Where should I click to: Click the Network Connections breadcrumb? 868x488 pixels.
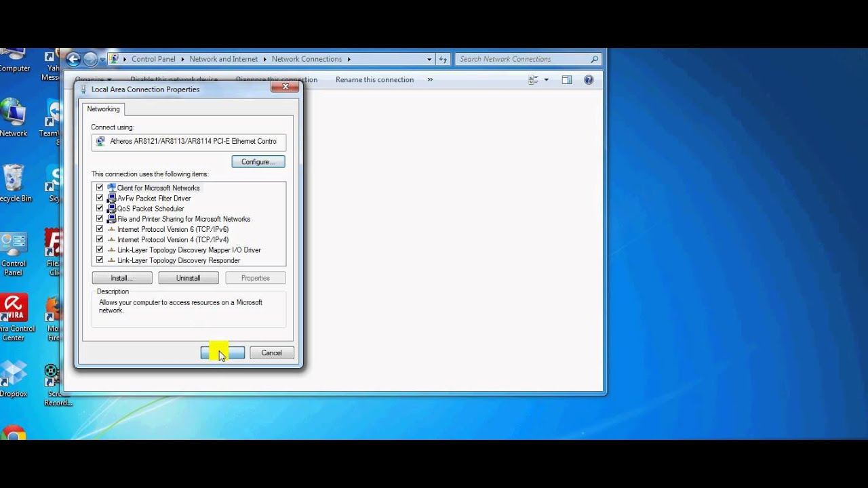[x=307, y=59]
